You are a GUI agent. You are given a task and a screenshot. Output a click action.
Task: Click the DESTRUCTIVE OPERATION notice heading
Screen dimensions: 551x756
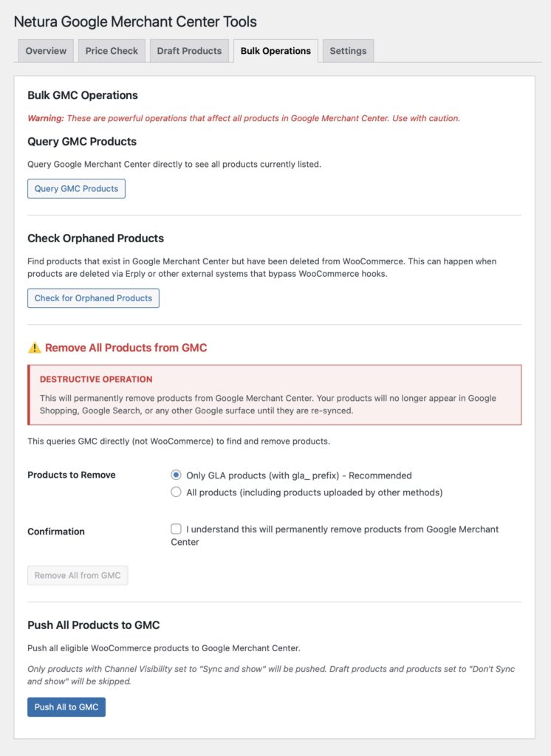(96, 379)
